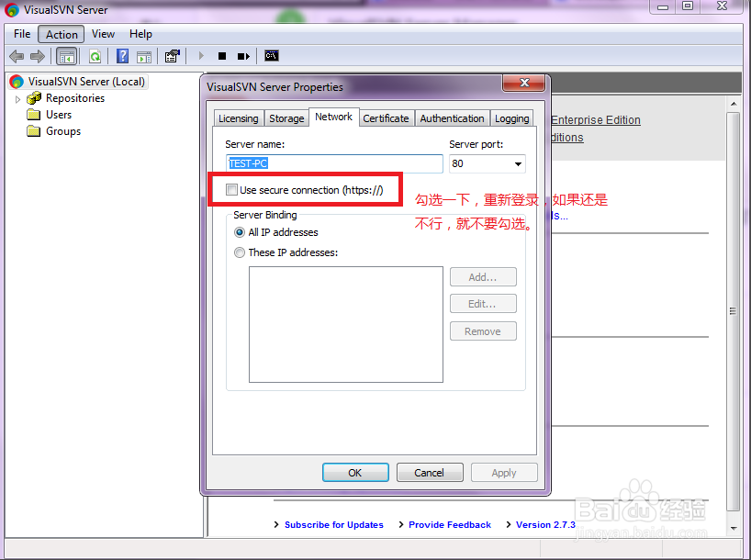
Task: Switch to the Licensing tab
Action: [x=238, y=118]
